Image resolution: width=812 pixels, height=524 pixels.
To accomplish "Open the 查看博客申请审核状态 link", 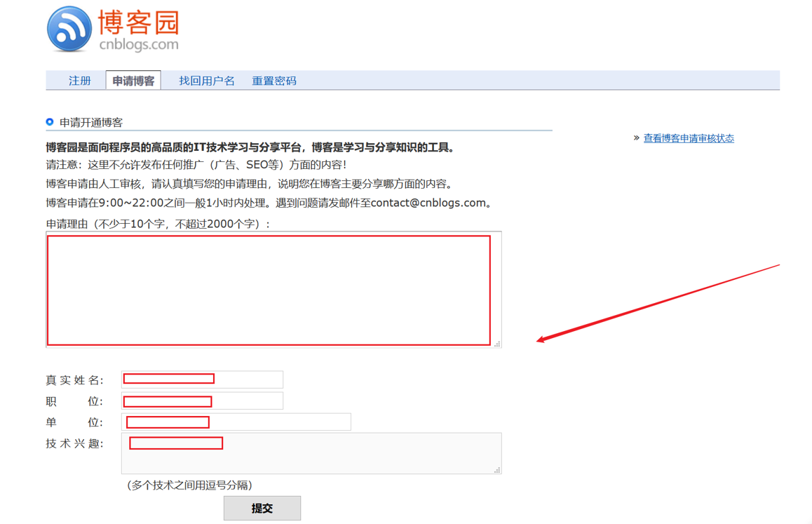I will click(x=688, y=138).
